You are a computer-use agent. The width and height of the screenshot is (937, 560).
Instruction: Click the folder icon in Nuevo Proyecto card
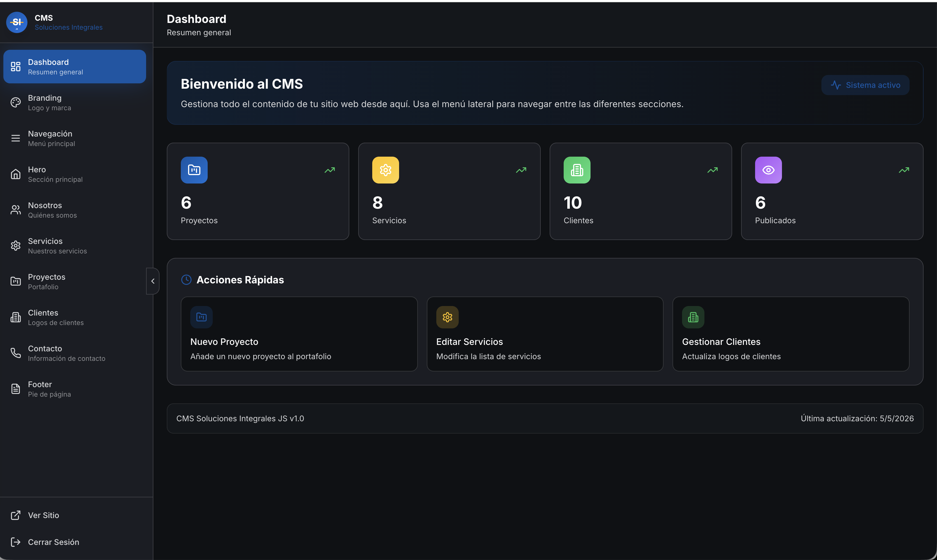(202, 317)
